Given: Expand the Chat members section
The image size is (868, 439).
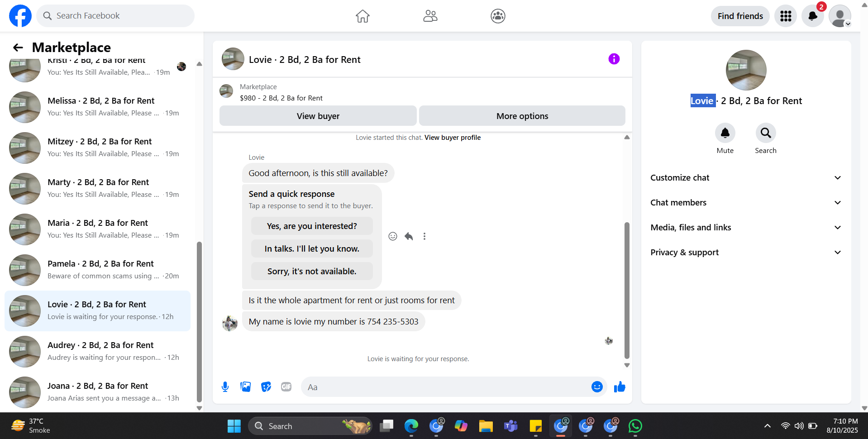Looking at the screenshot, I should tap(746, 203).
